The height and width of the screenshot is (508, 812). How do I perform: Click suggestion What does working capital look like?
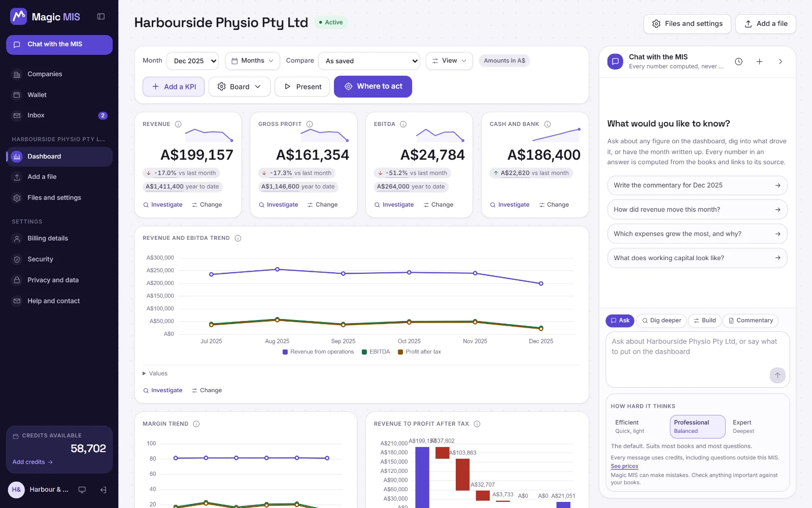(x=697, y=258)
